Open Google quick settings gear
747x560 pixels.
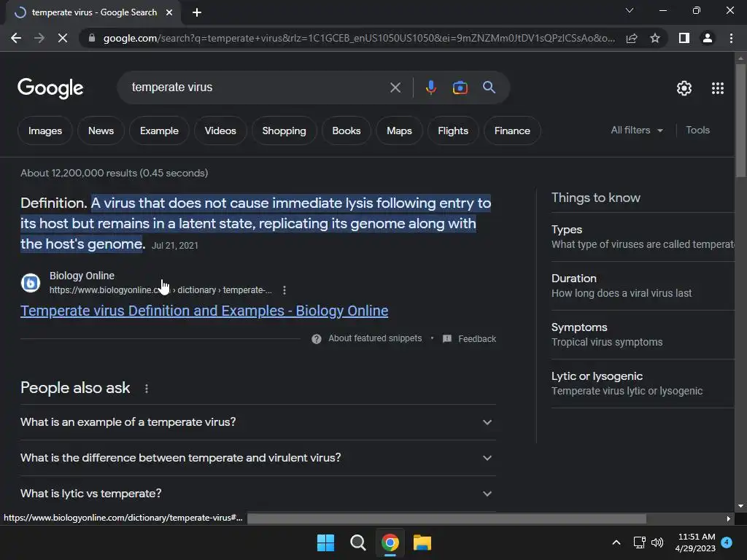pyautogui.click(x=684, y=88)
